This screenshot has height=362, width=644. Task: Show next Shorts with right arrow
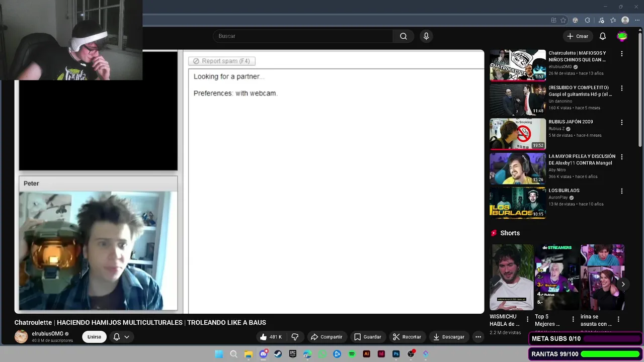(623, 284)
